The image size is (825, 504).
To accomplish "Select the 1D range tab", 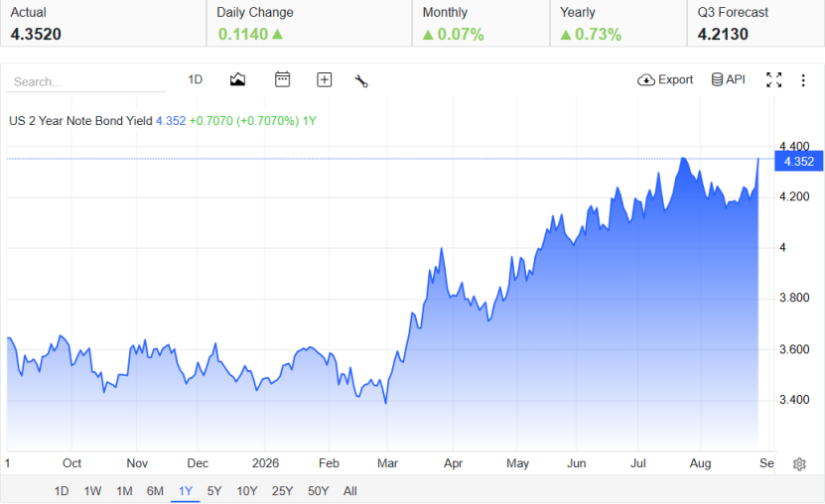I will (x=62, y=491).
